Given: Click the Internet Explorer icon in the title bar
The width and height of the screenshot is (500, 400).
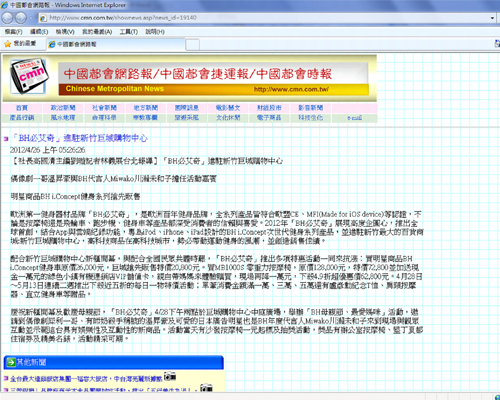Looking at the screenshot, I should pos(5,5).
